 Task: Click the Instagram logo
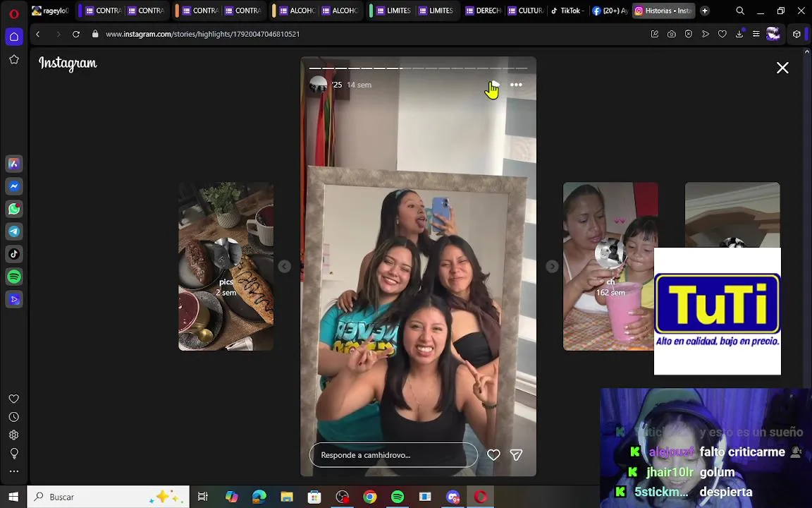click(68, 64)
